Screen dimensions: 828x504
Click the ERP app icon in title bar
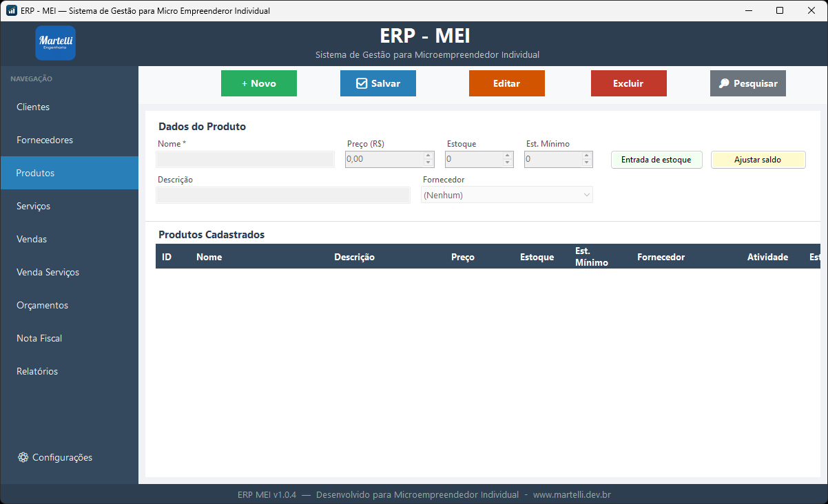[11, 10]
